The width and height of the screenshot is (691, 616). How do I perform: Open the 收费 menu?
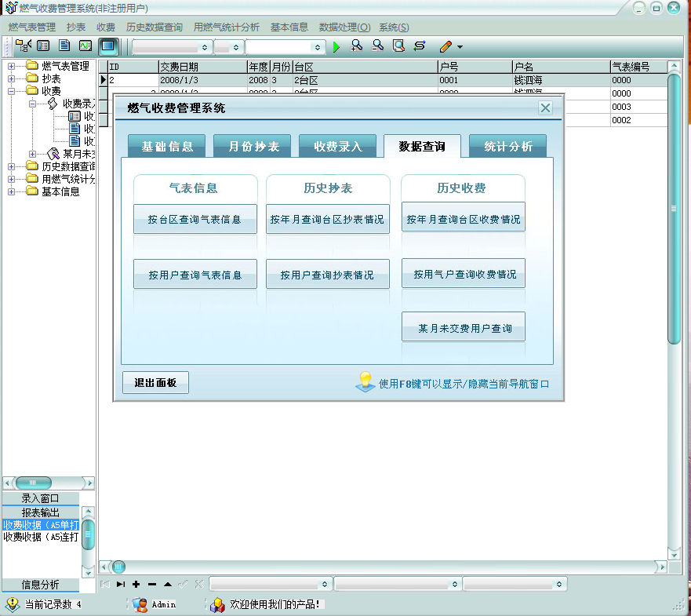click(106, 27)
